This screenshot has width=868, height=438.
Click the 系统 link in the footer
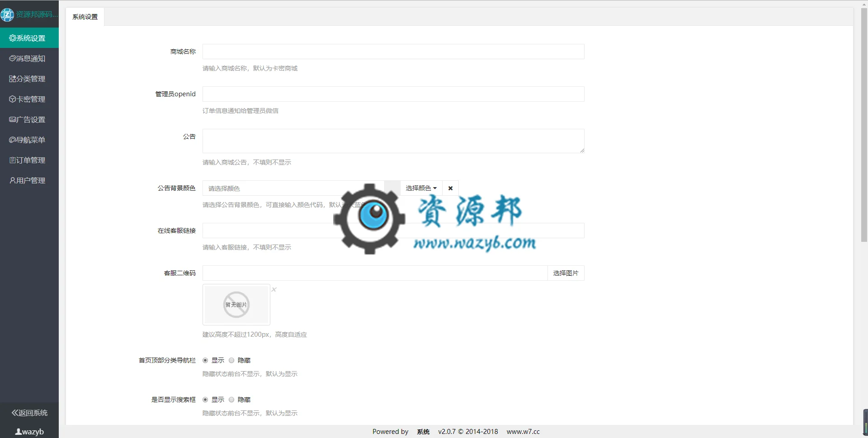tap(423, 432)
